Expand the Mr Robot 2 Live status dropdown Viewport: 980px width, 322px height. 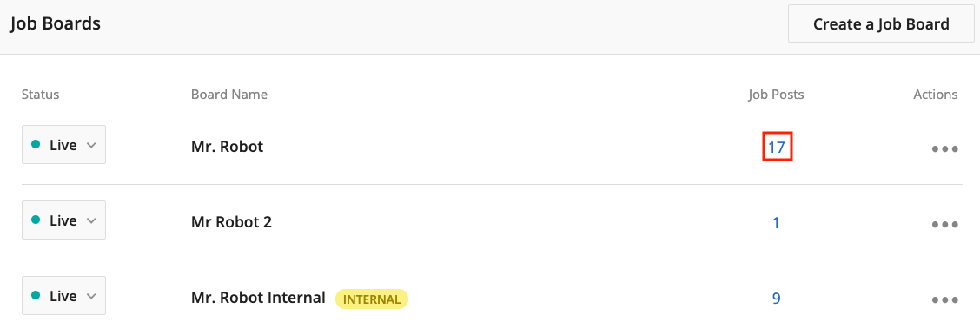click(63, 220)
